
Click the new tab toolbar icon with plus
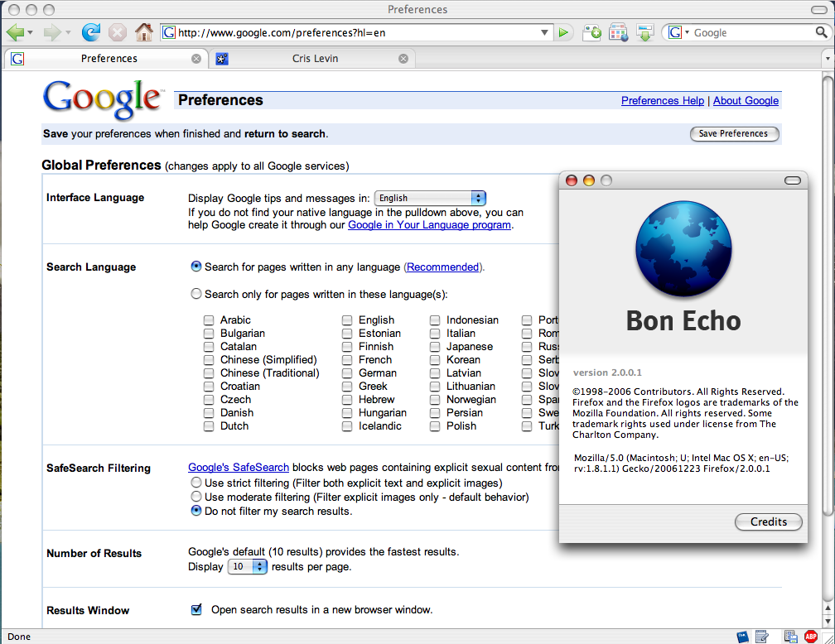pos(591,32)
